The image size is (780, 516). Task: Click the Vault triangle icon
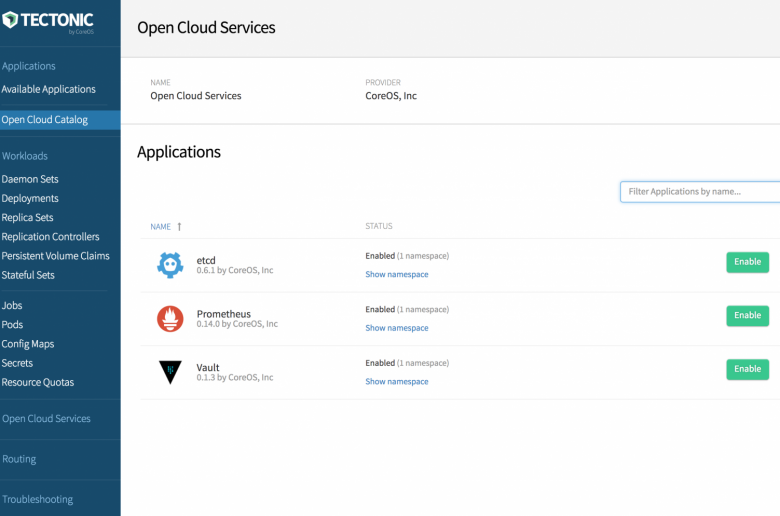(170, 372)
